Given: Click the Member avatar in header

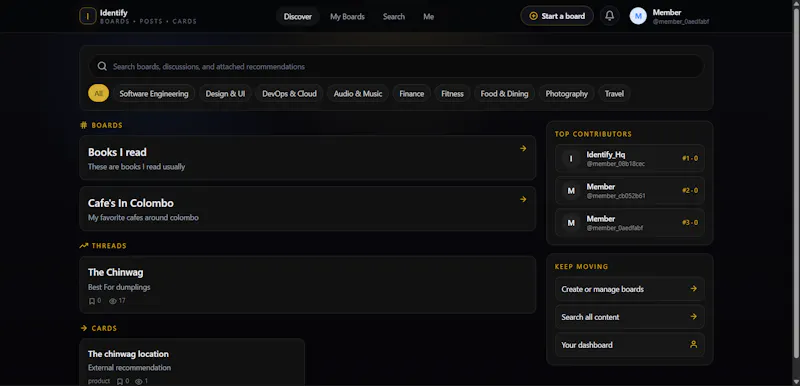Looking at the screenshot, I should point(638,16).
